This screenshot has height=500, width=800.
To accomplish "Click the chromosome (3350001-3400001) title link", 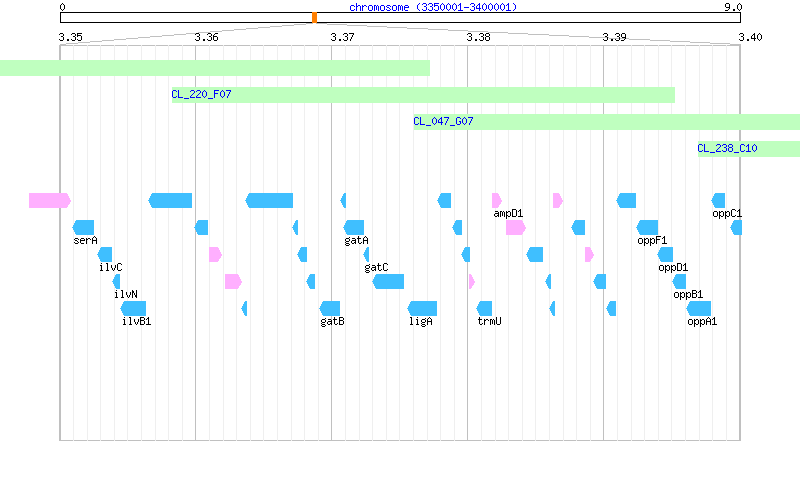I will point(433,7).
